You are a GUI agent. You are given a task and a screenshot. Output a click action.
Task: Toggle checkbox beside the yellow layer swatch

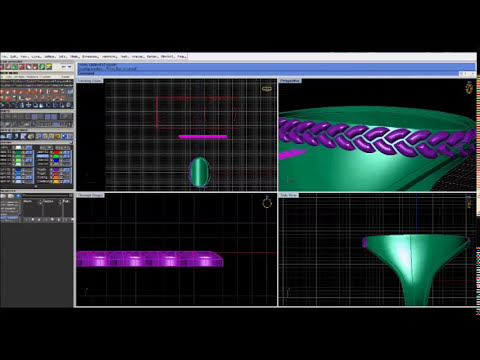pos(51,182)
